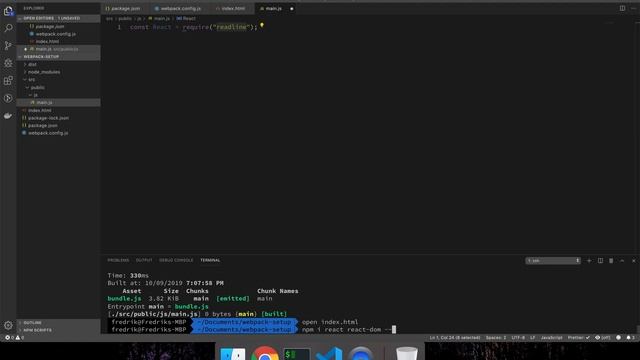Image resolution: width=640 pixels, height=360 pixels.
Task: Open package-lock.json in the explorer
Action: [x=58, y=118]
